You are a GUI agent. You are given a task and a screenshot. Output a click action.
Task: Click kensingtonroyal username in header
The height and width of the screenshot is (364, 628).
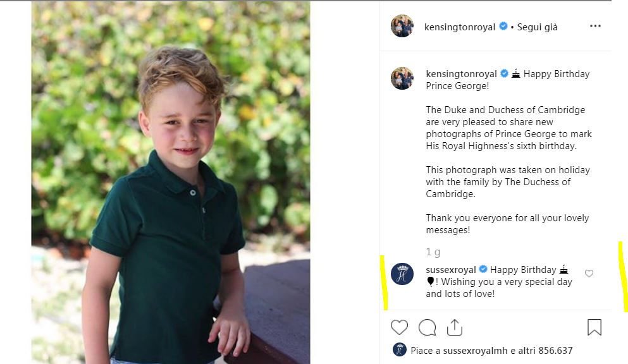tap(460, 27)
